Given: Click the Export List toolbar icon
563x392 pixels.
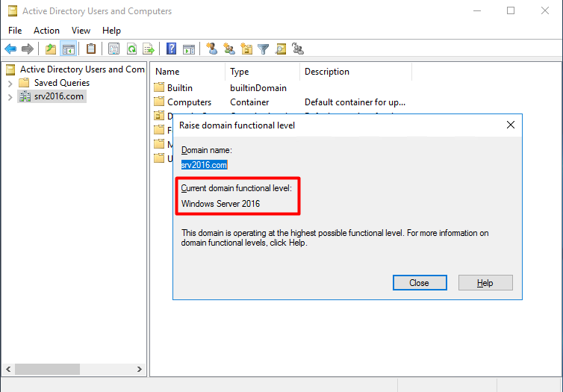Looking at the screenshot, I should click(x=148, y=49).
